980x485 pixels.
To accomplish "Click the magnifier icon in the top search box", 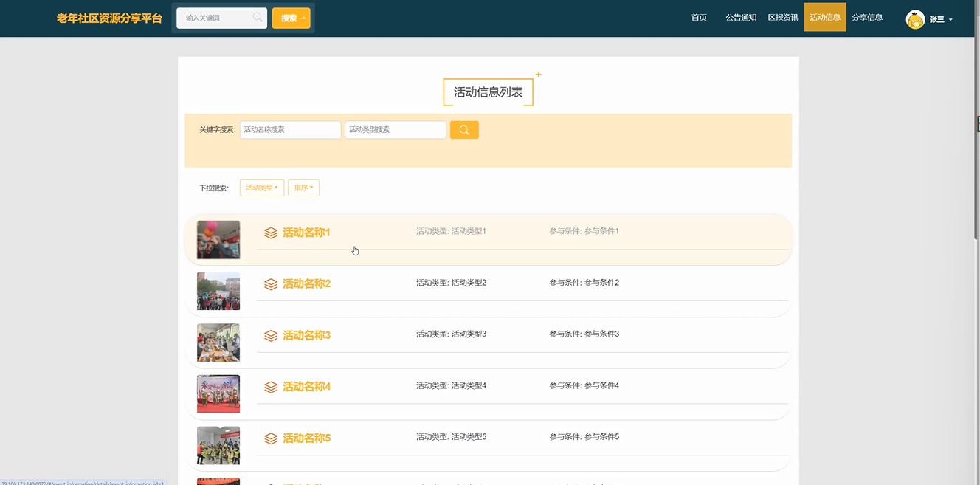I will pyautogui.click(x=258, y=18).
